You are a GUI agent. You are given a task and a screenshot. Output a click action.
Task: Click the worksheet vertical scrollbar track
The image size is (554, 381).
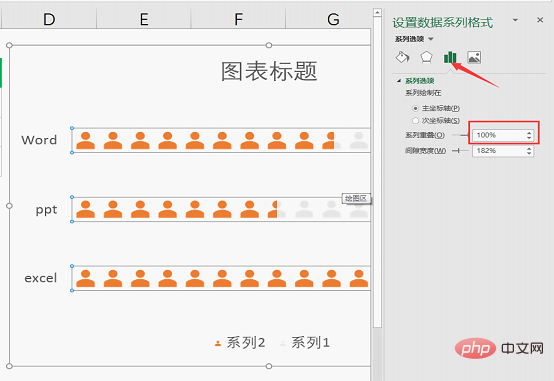coord(377,353)
